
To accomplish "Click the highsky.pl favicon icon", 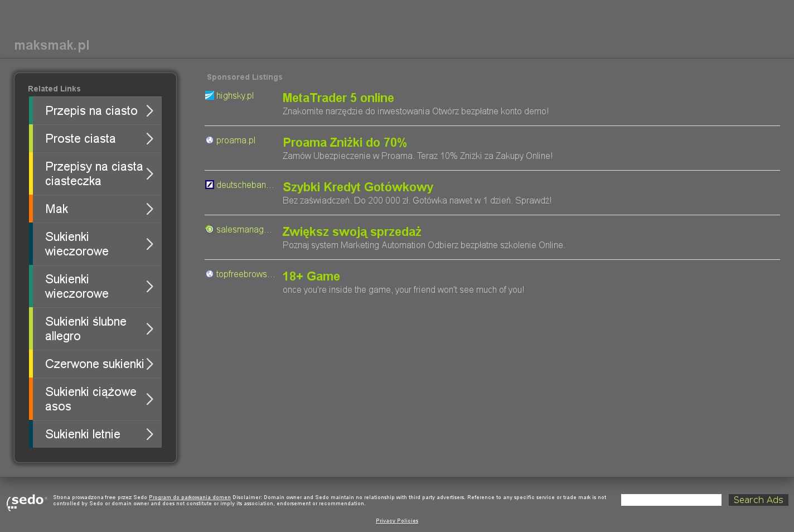I will 209,96.
